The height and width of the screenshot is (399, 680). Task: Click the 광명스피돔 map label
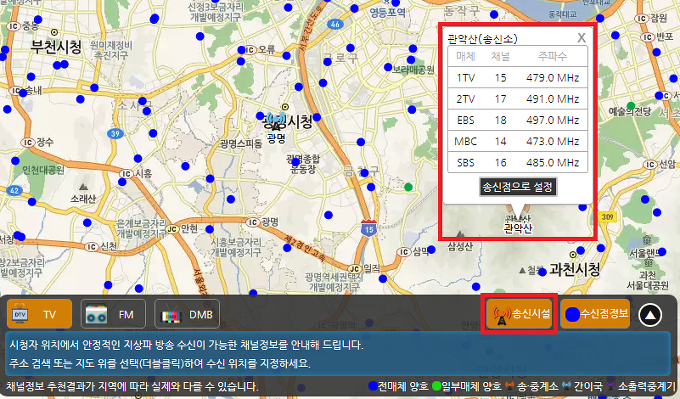[x=241, y=144]
